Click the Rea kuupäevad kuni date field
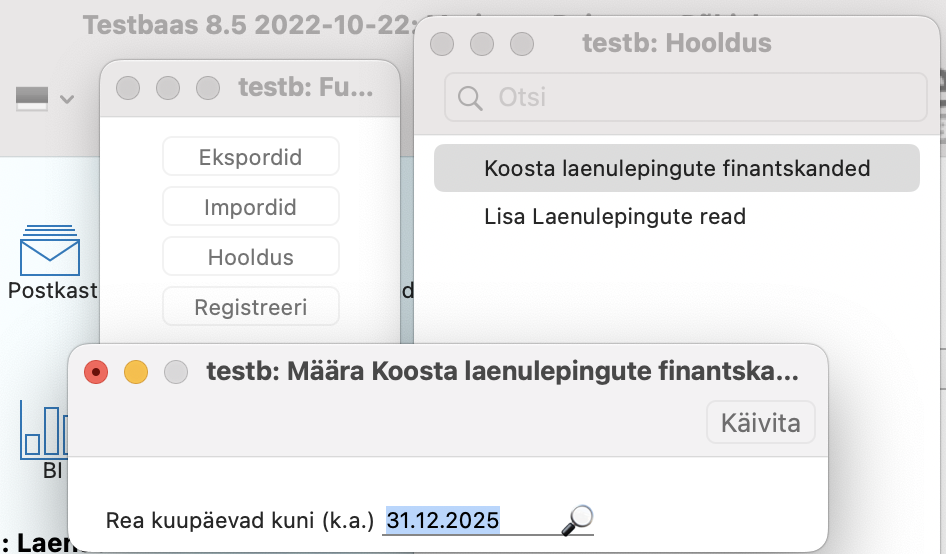This screenshot has height=554, width=946. 470,520
